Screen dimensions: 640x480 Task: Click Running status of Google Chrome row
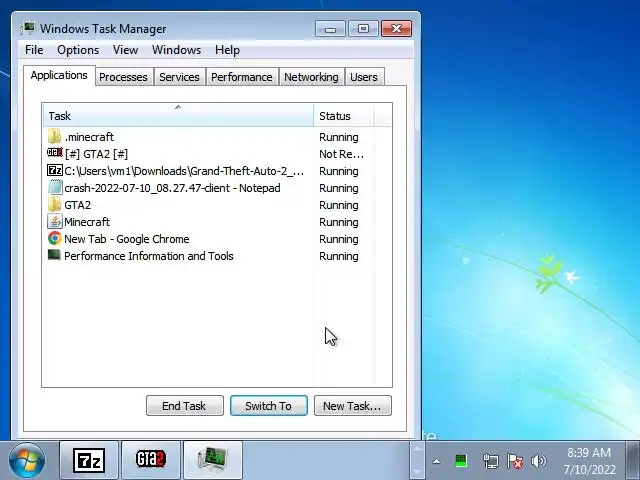click(x=339, y=239)
